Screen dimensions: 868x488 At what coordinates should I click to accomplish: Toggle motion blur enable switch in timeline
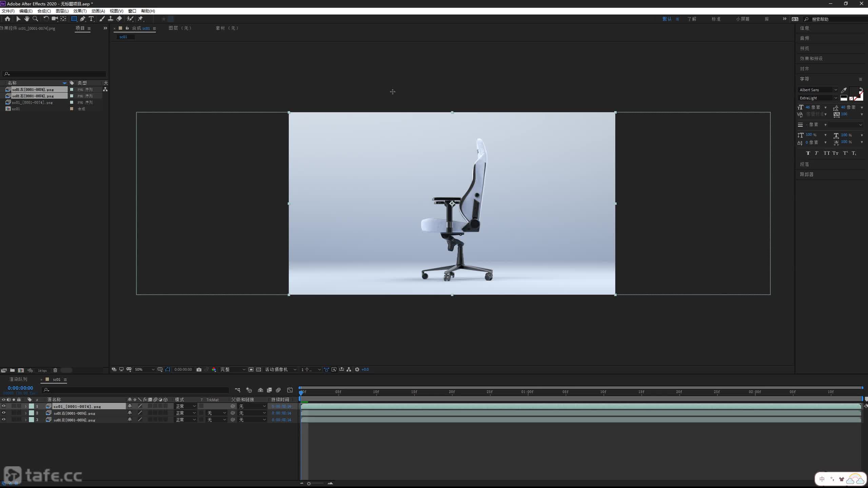(x=278, y=390)
